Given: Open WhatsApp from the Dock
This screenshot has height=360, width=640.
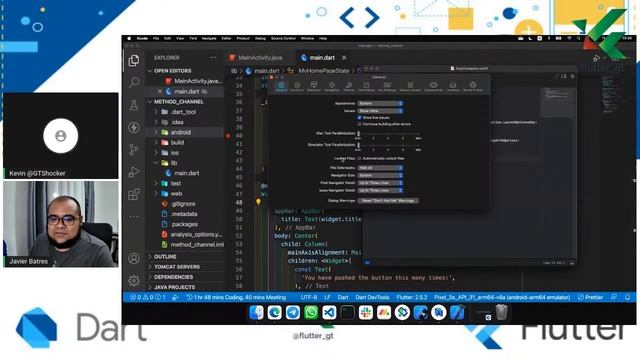Looking at the screenshot, I should point(311,313).
